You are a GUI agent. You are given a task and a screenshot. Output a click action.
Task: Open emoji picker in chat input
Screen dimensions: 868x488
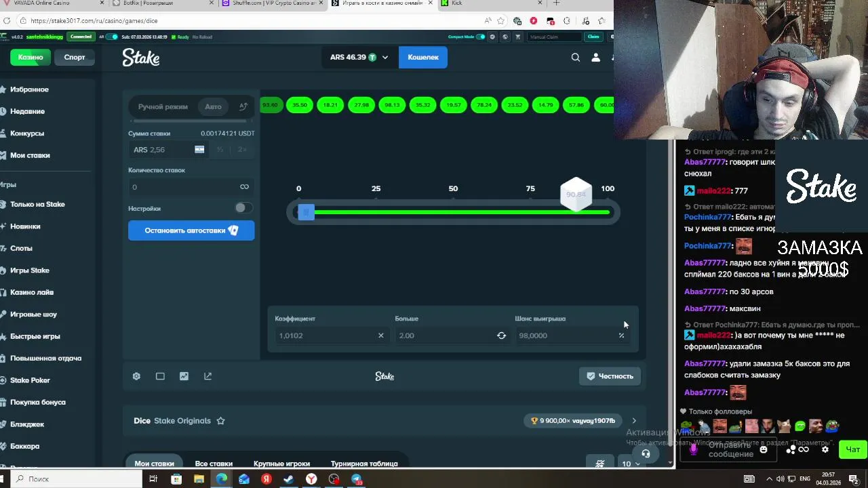coord(764,449)
